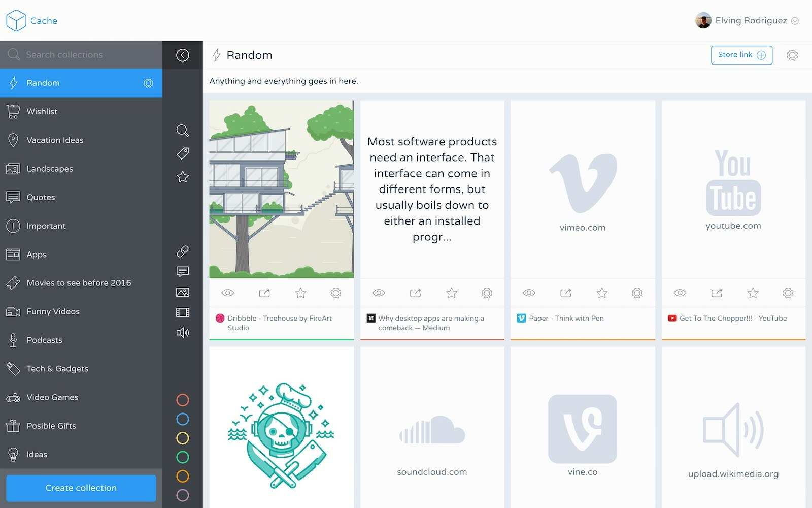
Task: Select Funny Videos collection
Action: 81,311
